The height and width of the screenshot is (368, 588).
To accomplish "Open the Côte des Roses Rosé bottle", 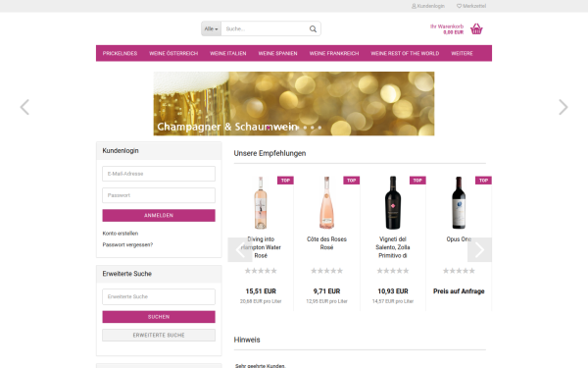I will (x=326, y=203).
